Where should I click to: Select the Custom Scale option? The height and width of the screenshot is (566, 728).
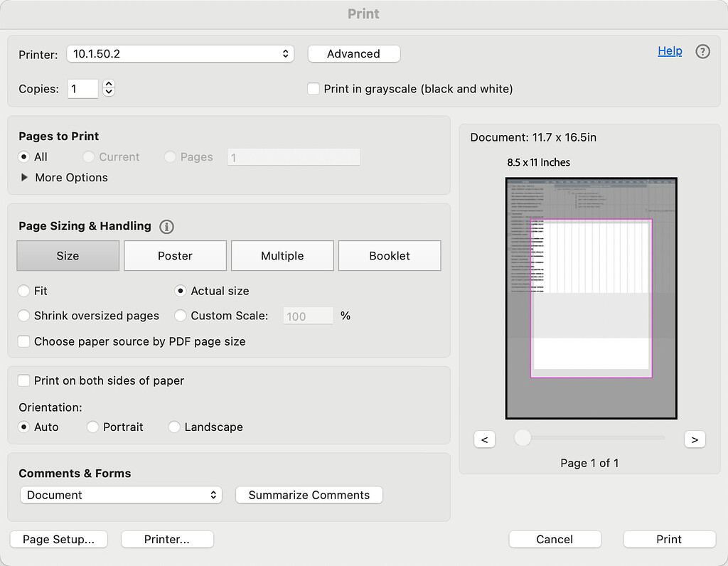tap(181, 316)
